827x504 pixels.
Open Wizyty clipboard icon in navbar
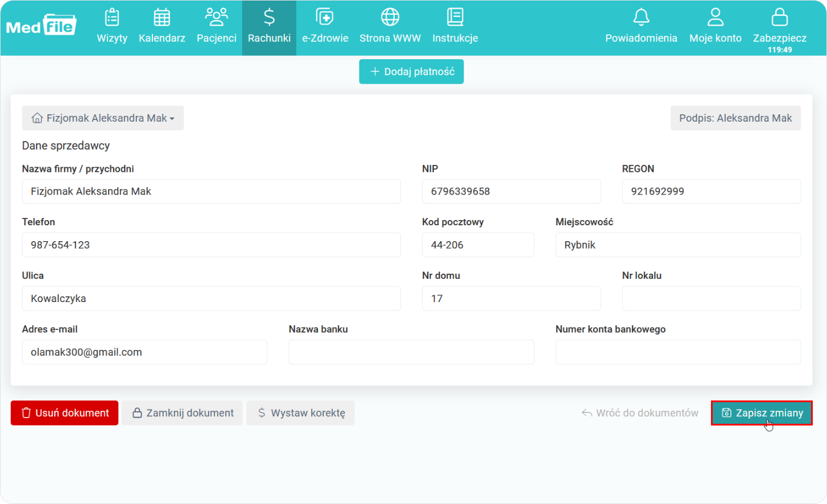tap(112, 18)
